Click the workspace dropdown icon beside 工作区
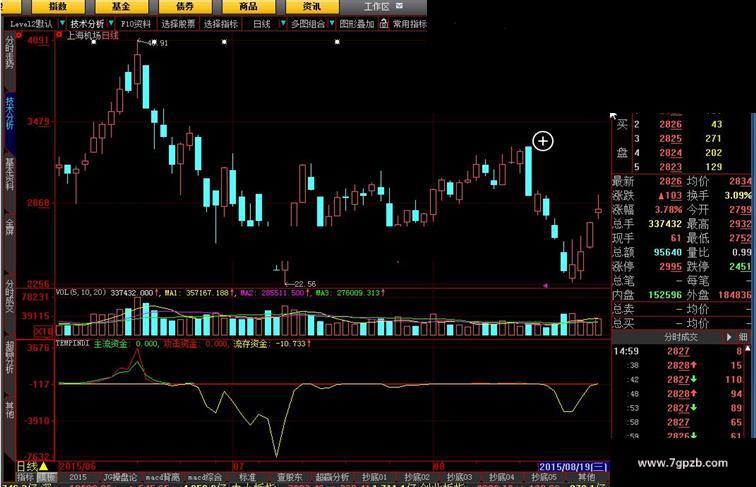Image resolution: width=756 pixels, height=487 pixels. coord(399,6)
